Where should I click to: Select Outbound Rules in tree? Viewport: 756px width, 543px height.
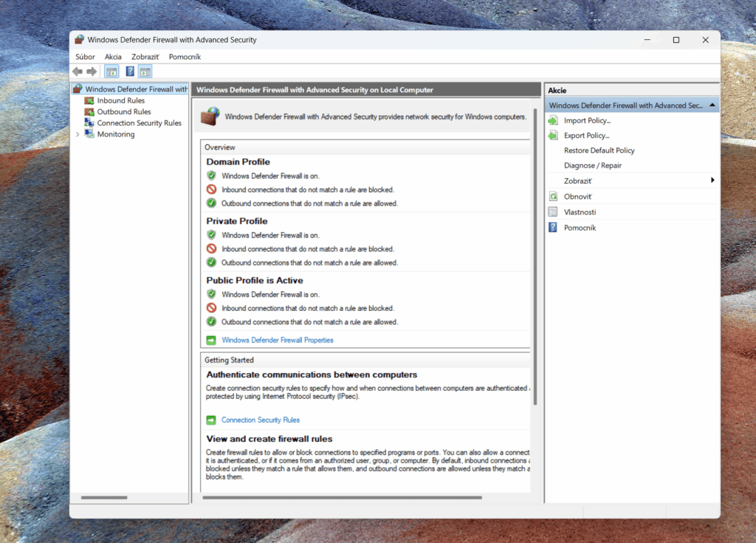coord(124,112)
